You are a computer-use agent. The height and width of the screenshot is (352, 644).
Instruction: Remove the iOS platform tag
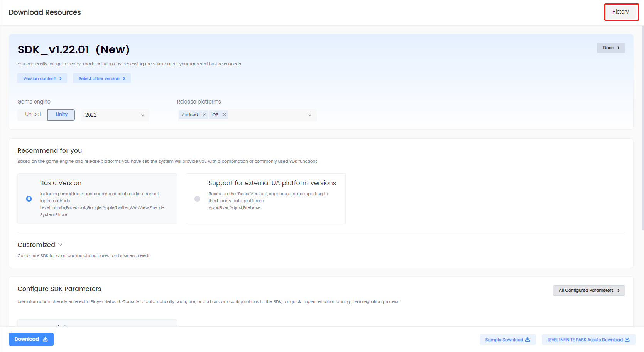point(225,115)
